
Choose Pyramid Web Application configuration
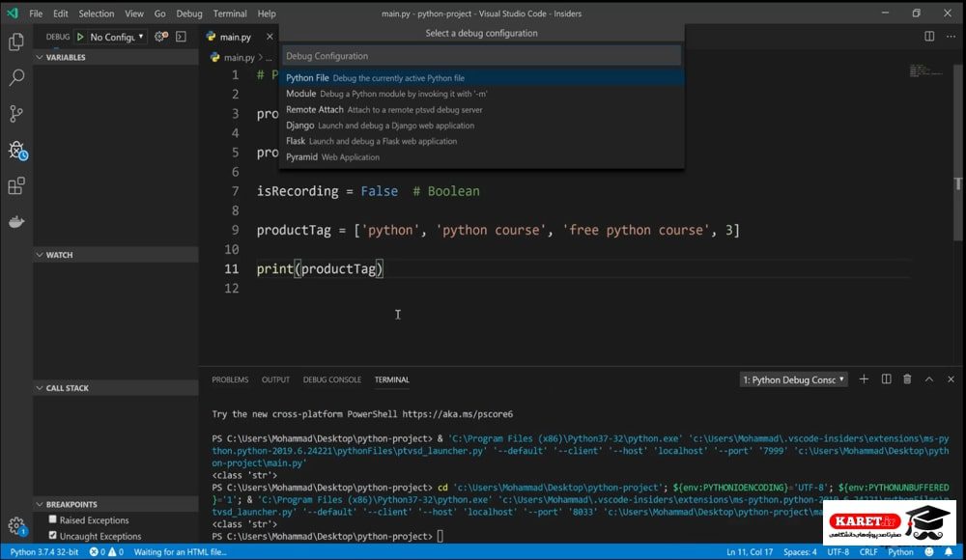tap(481, 157)
